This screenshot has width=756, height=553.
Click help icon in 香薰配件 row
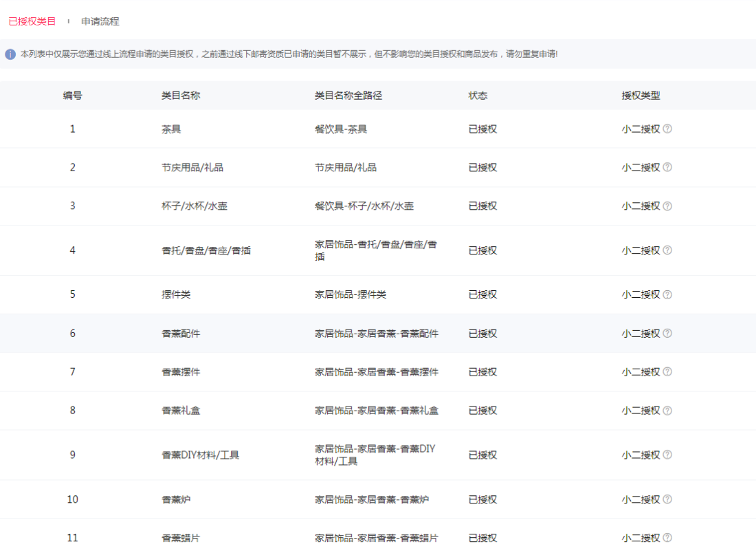click(667, 334)
